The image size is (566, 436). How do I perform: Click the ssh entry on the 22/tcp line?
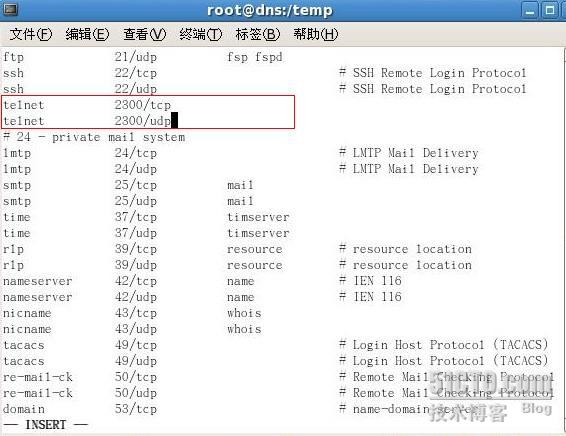[13, 73]
